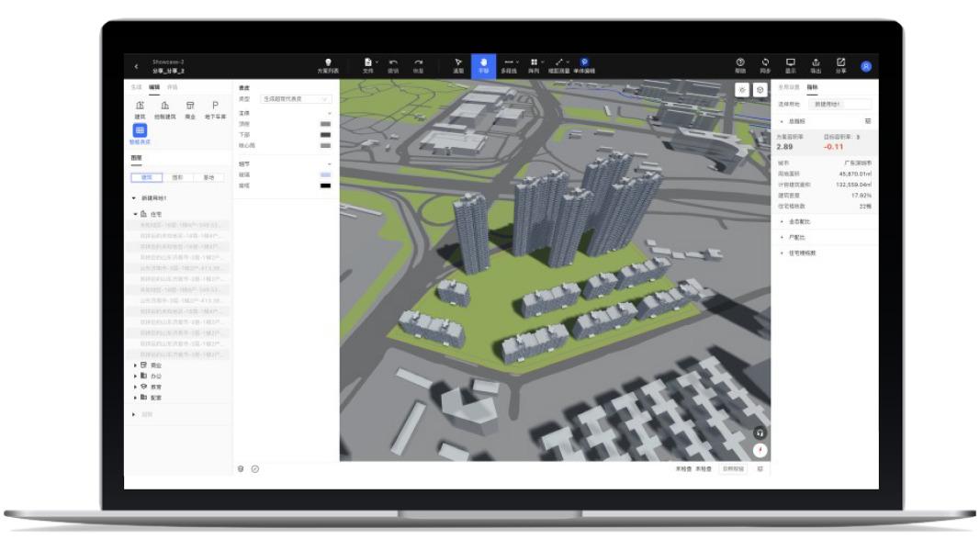Expand the 业态配比 section
This screenshot has height=551, width=980.
[x=782, y=221]
